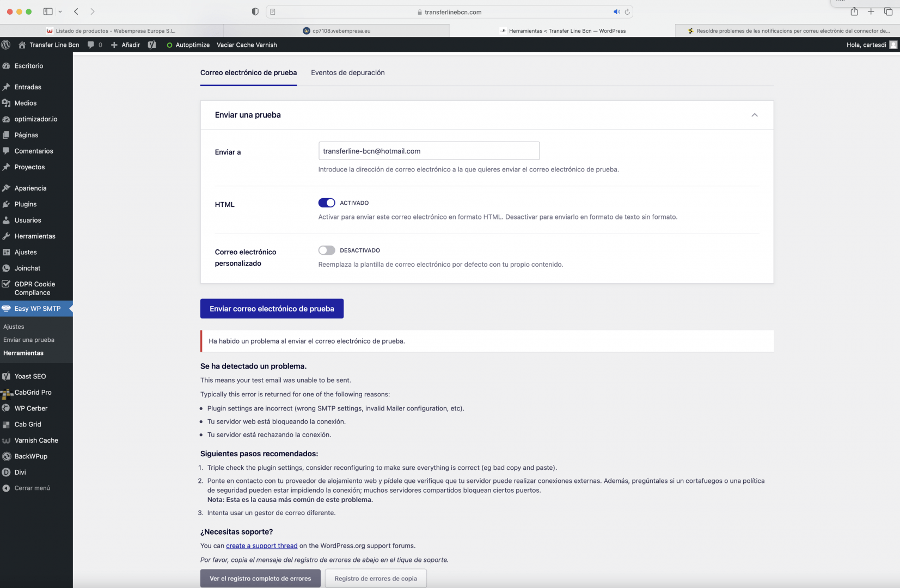Open GDPR Cookie Compliance icon in sidebar
Viewport: 900px width, 588px height.
tap(7, 284)
